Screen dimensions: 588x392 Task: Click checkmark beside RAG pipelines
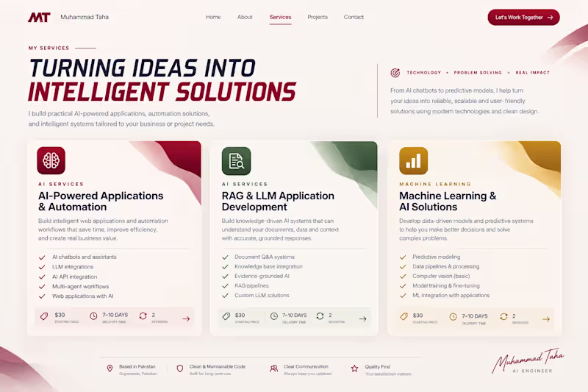pos(225,286)
